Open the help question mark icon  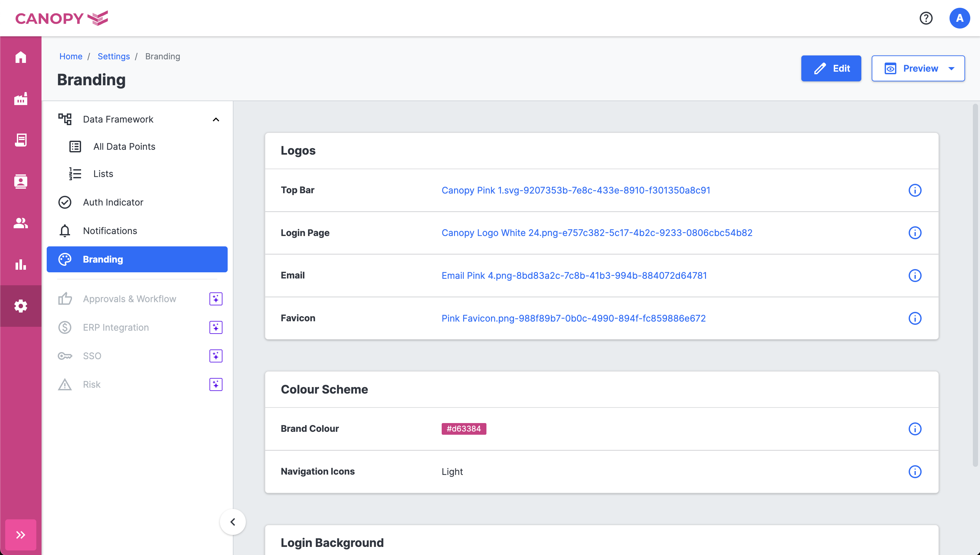tap(926, 18)
